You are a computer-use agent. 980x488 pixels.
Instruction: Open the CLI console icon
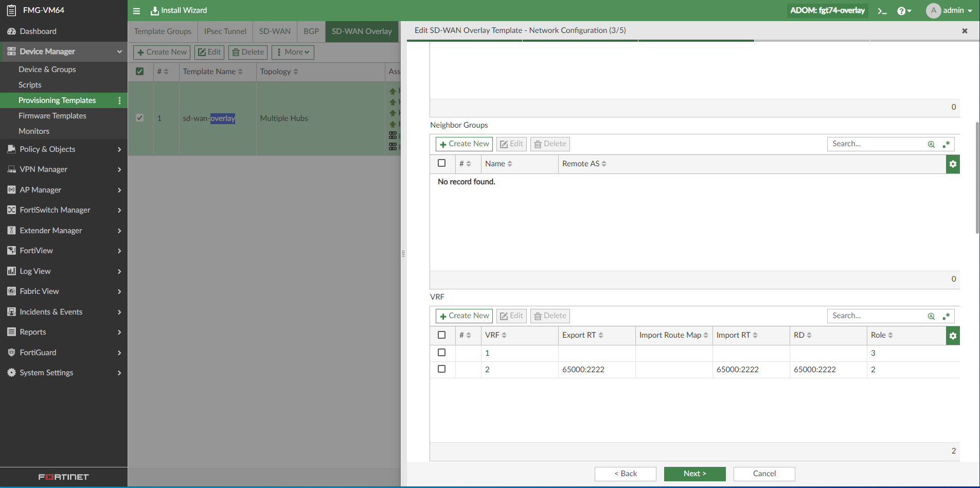pos(882,11)
